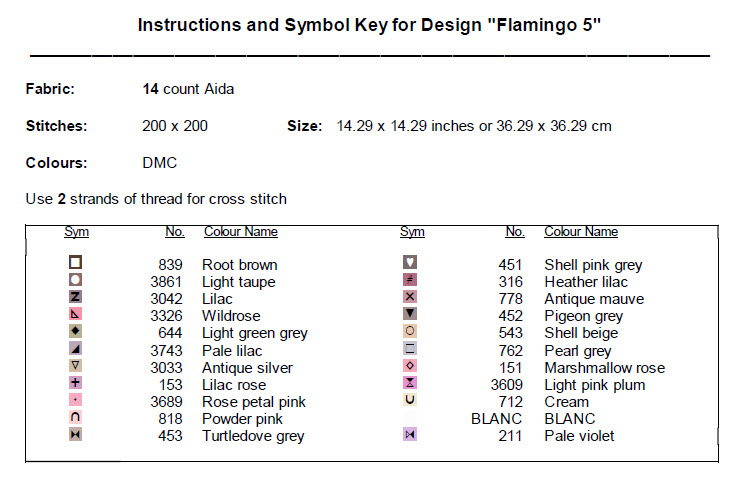Click the Pale violet bowtie symbol
Image resolution: width=739 pixels, height=477 pixels.
(x=410, y=434)
